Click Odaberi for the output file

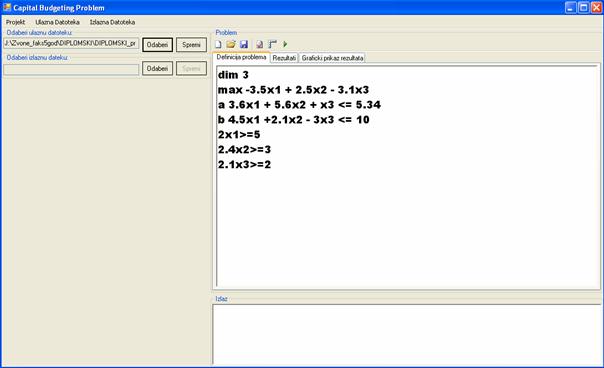pyautogui.click(x=158, y=69)
